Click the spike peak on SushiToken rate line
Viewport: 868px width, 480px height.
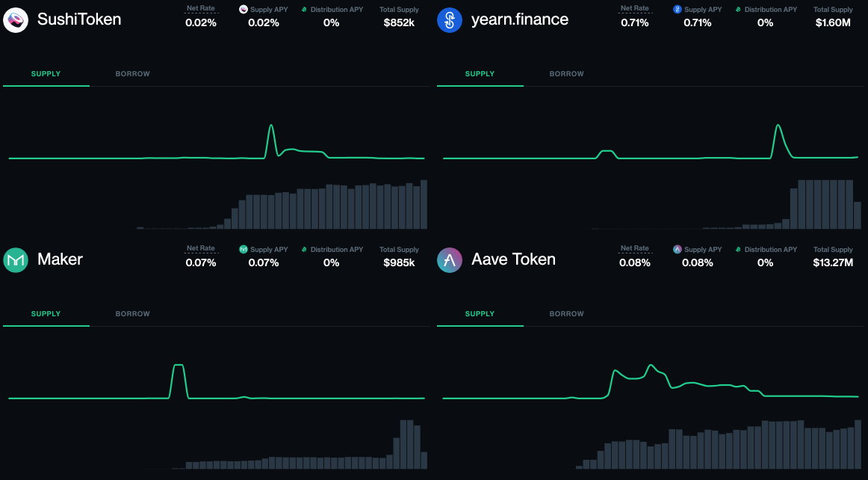[271, 126]
